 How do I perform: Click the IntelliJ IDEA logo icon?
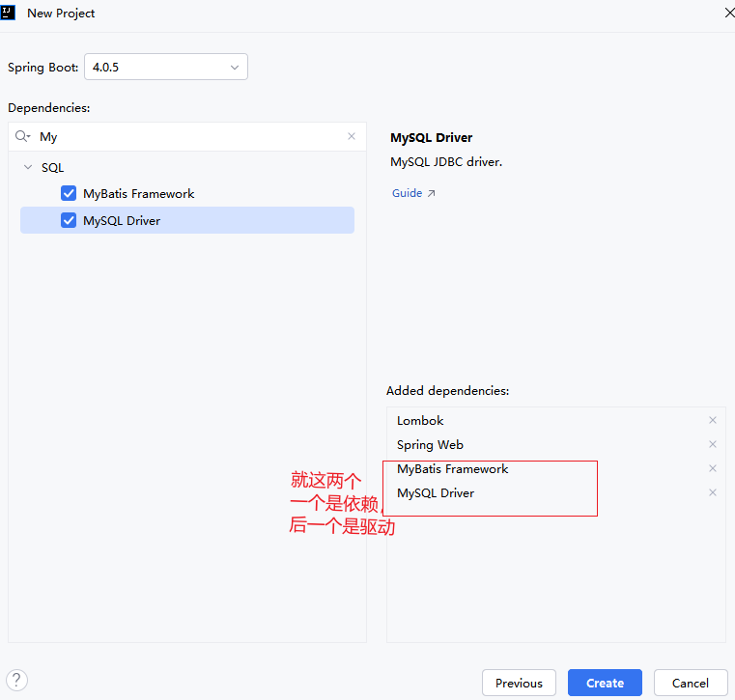(8, 13)
